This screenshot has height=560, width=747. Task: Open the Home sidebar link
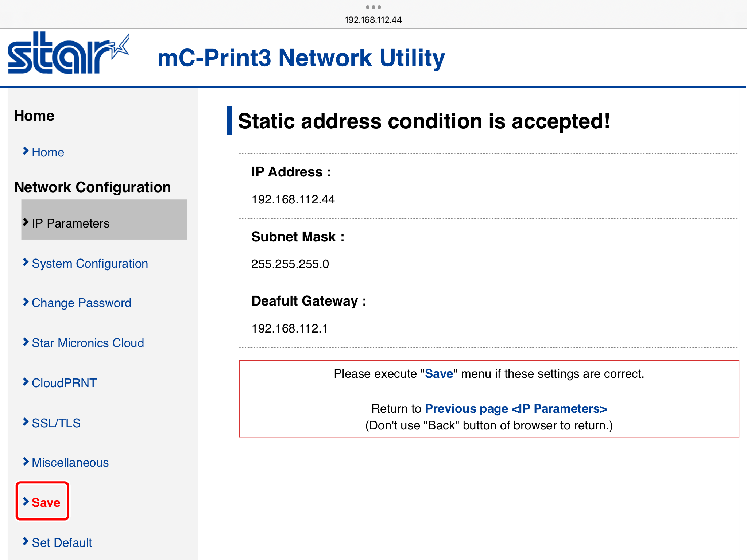48,152
